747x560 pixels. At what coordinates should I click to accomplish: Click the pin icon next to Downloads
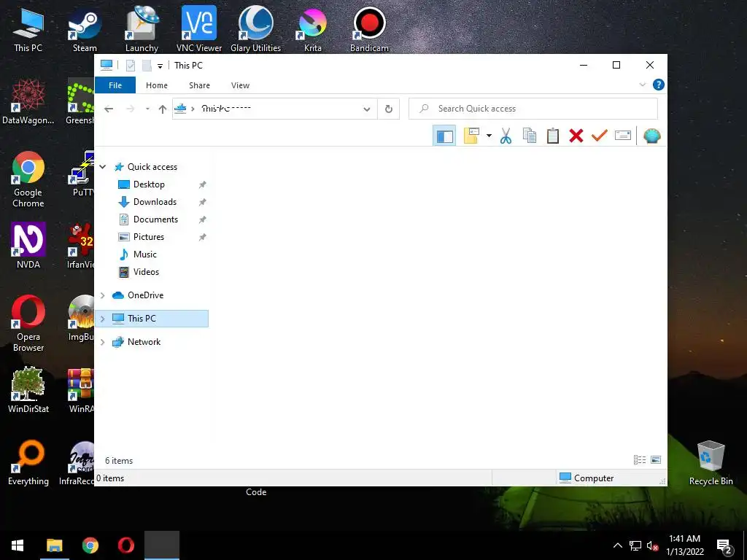[x=203, y=202]
